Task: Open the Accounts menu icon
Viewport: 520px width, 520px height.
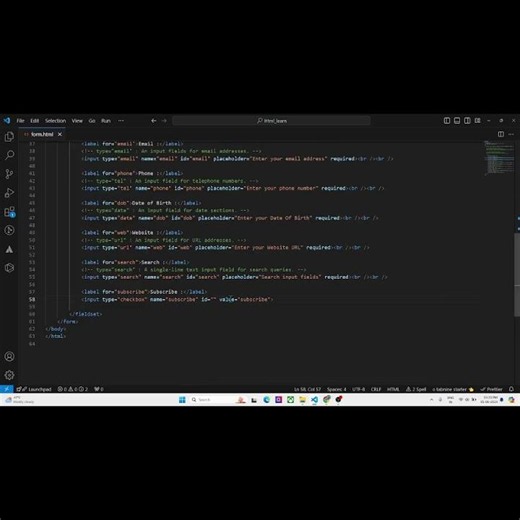Action: point(9,356)
